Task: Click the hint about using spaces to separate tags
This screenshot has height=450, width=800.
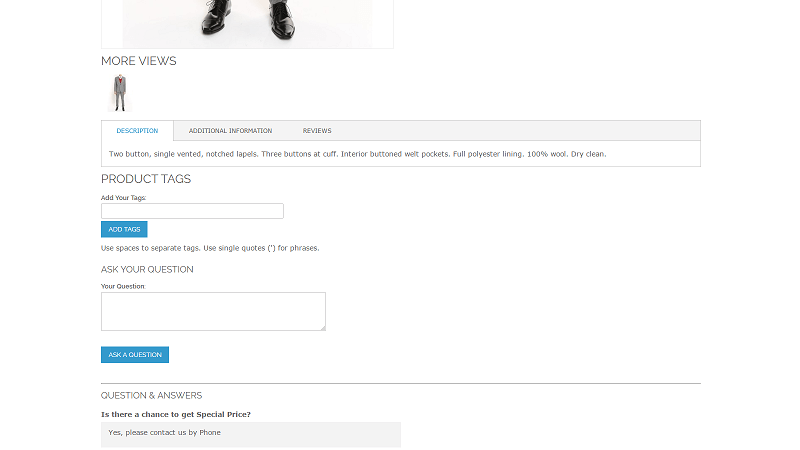Action: coord(210,248)
